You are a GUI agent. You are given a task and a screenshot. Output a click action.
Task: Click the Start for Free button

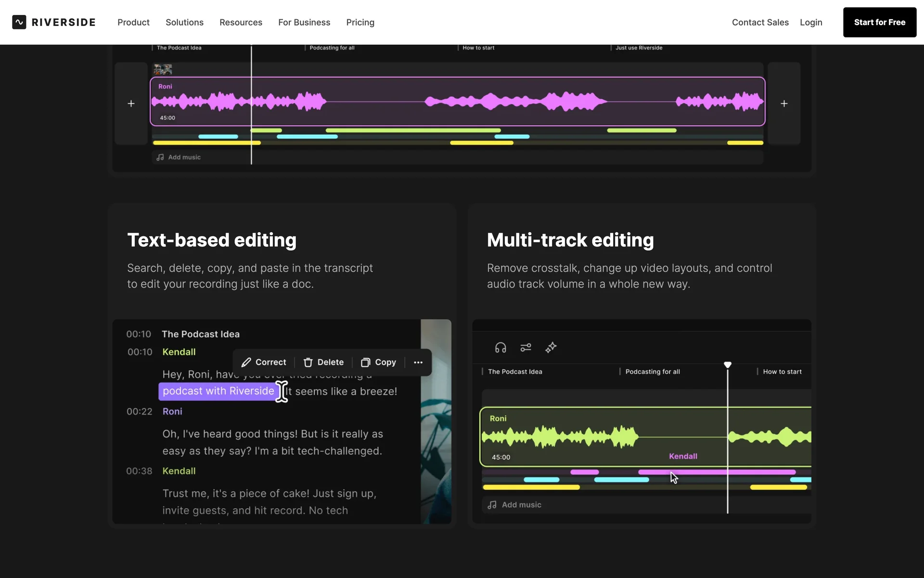tap(879, 22)
